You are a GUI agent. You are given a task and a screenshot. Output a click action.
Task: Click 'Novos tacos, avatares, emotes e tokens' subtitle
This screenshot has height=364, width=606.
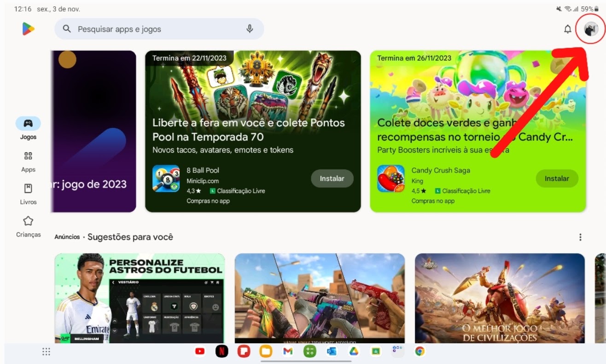[x=223, y=150]
